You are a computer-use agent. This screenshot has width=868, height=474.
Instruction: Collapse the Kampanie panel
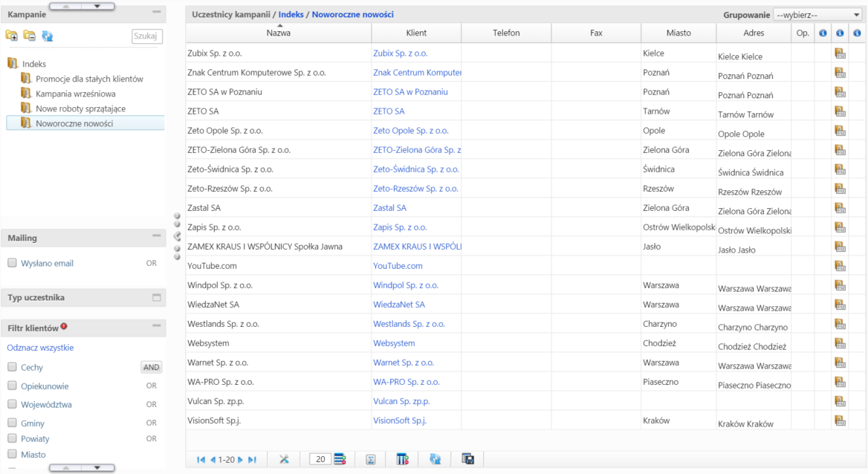point(157,12)
